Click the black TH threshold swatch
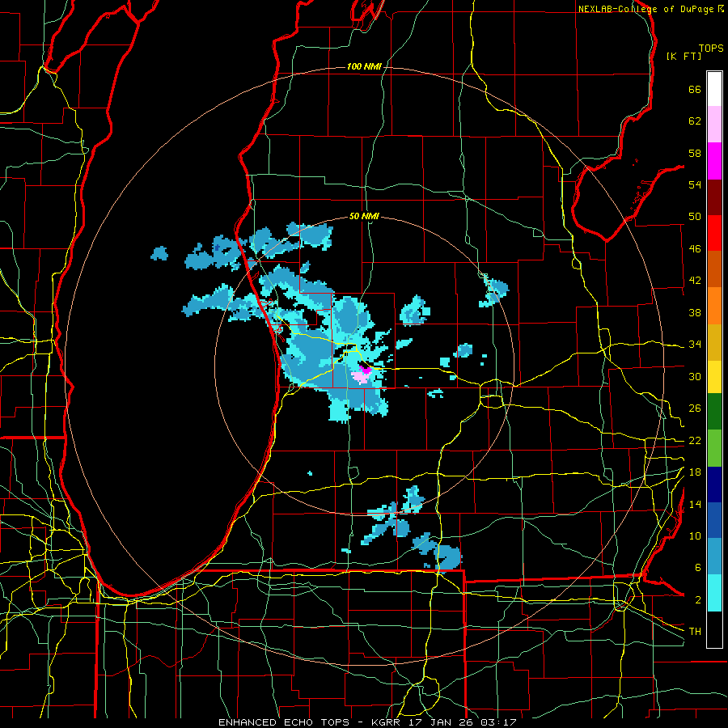 pyautogui.click(x=714, y=629)
